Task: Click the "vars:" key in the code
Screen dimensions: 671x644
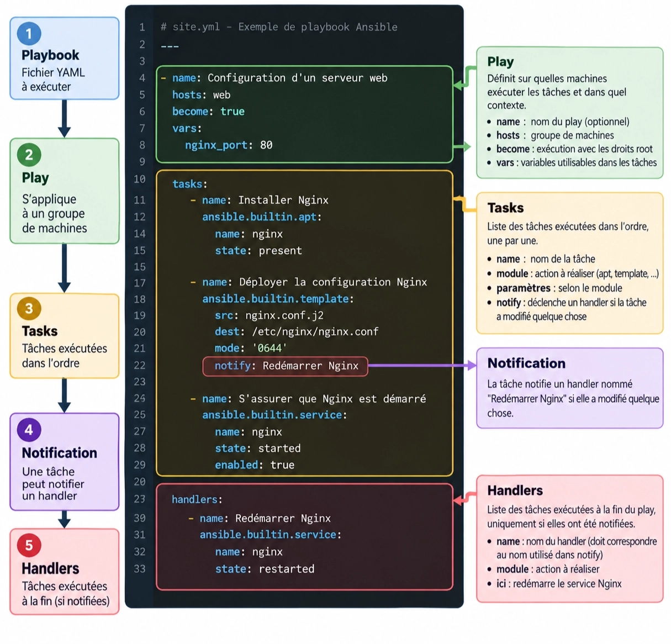Action: 187,129
